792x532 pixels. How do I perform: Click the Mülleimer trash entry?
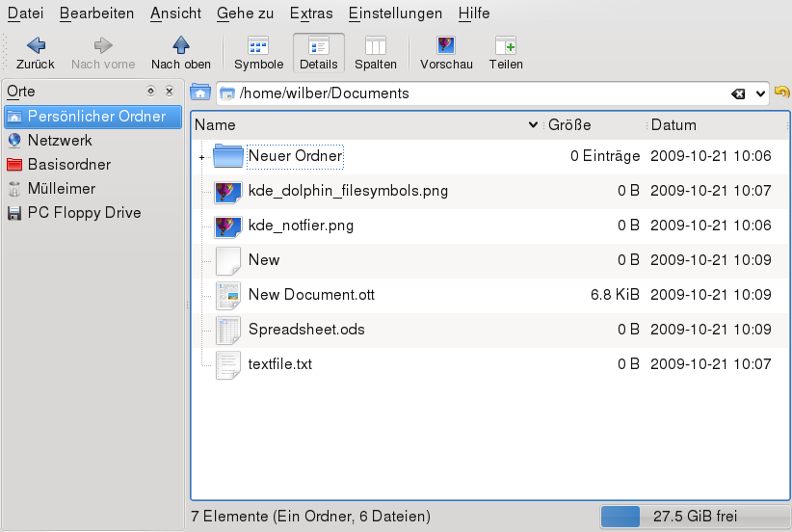[61, 189]
